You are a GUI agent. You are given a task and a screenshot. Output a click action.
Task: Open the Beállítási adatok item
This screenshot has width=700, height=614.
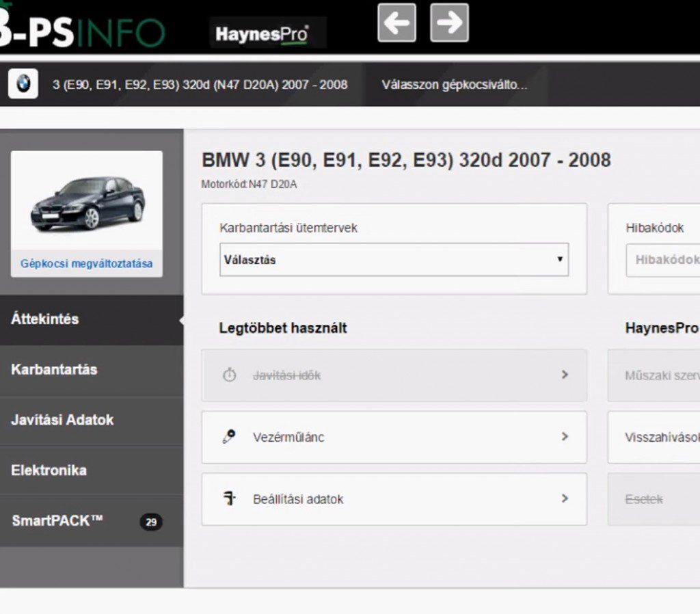pos(394,499)
